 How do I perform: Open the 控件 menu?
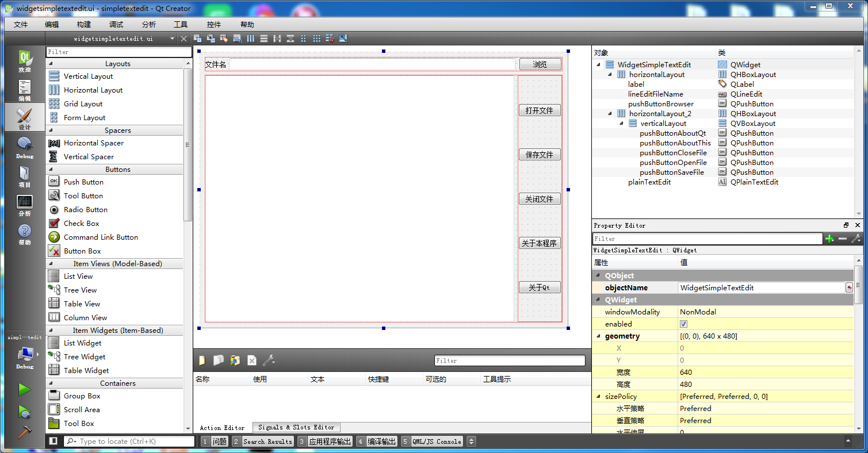click(213, 24)
